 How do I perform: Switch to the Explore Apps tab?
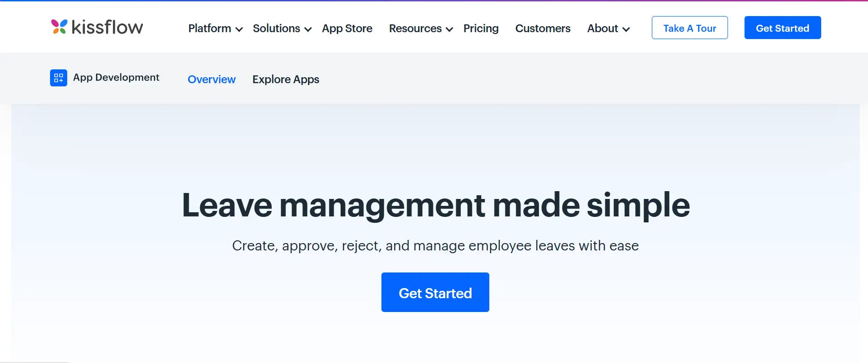(x=286, y=79)
